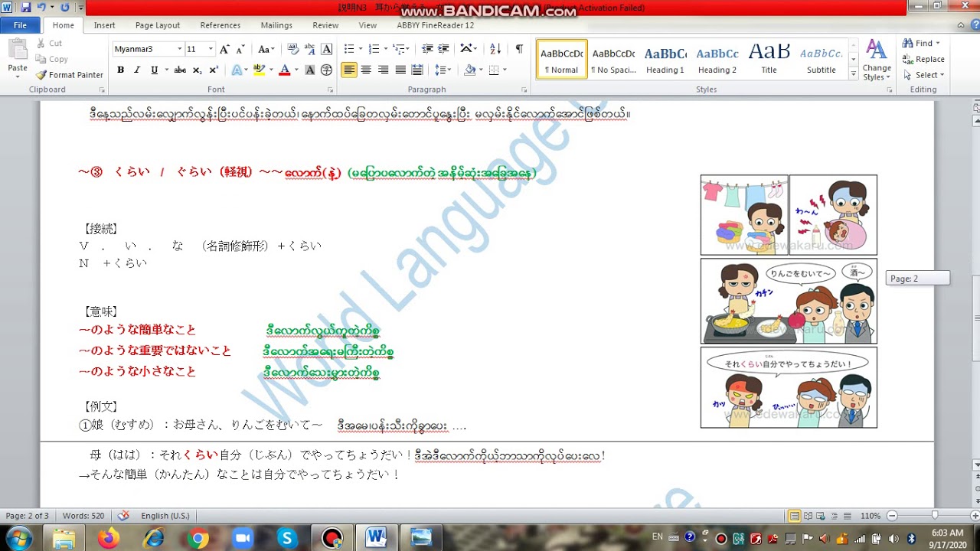980x551 pixels.
Task: Toggle Bold formatting
Action: tap(120, 70)
